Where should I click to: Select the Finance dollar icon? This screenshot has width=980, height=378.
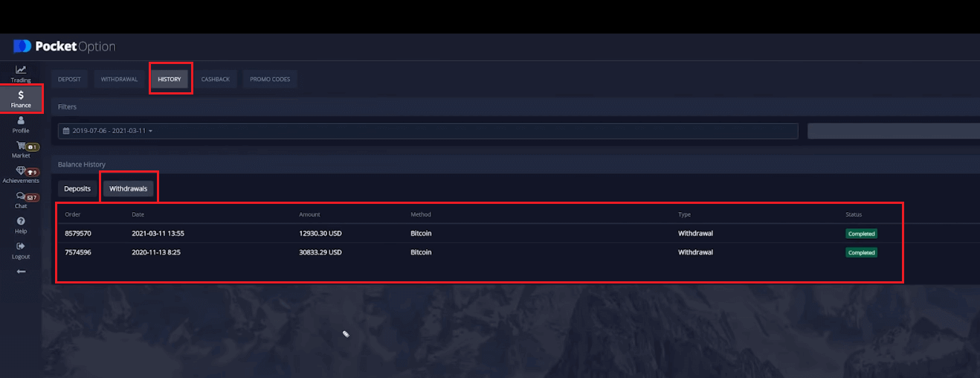(x=21, y=95)
